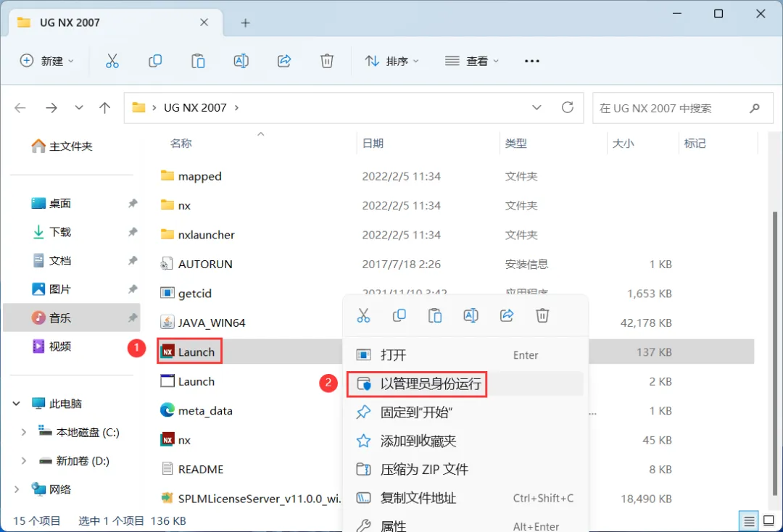Open a new tab with the plus button
The height and width of the screenshot is (532, 783).
[245, 23]
